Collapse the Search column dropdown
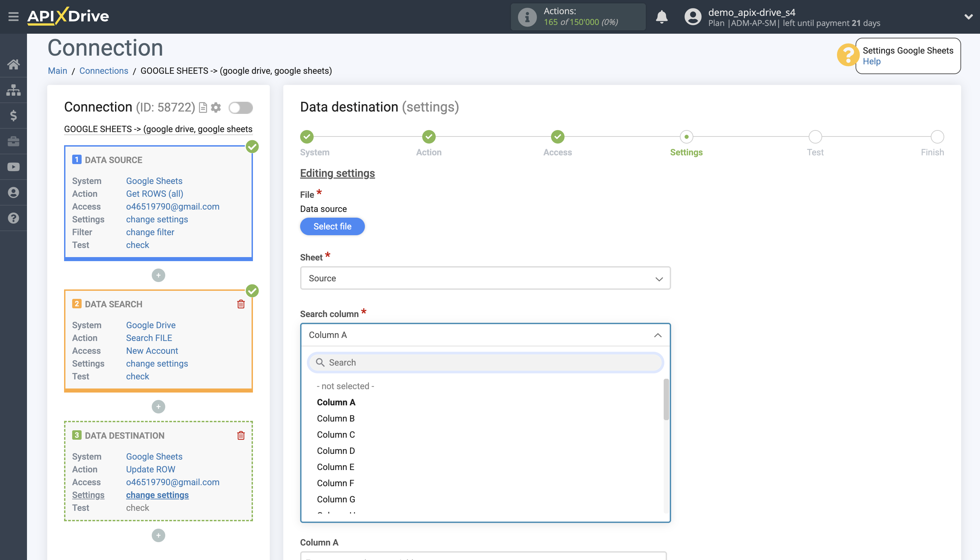The image size is (980, 560). point(485,335)
